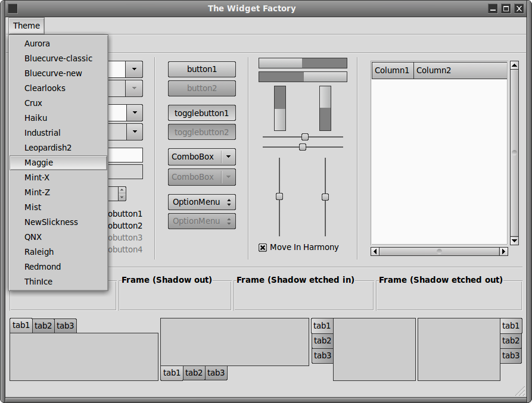Click the horizontal scrollbar right arrow

(503, 251)
